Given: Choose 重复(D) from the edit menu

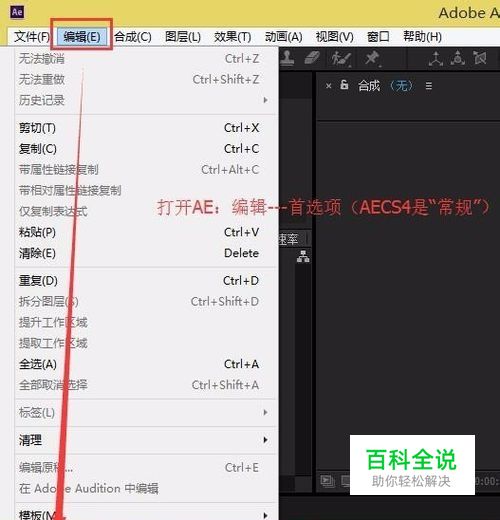Looking at the screenshot, I should pyautogui.click(x=147, y=281).
